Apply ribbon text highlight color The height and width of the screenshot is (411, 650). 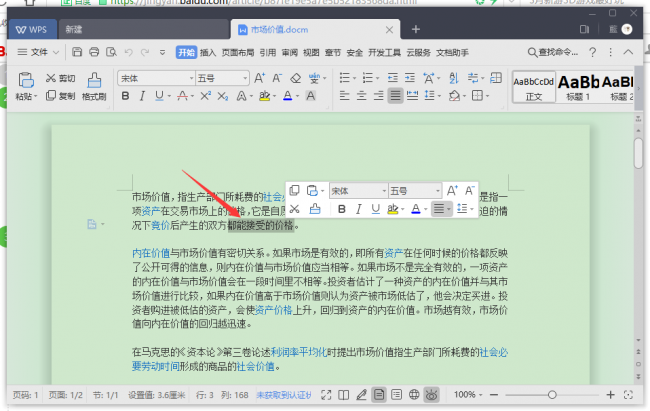click(264, 96)
